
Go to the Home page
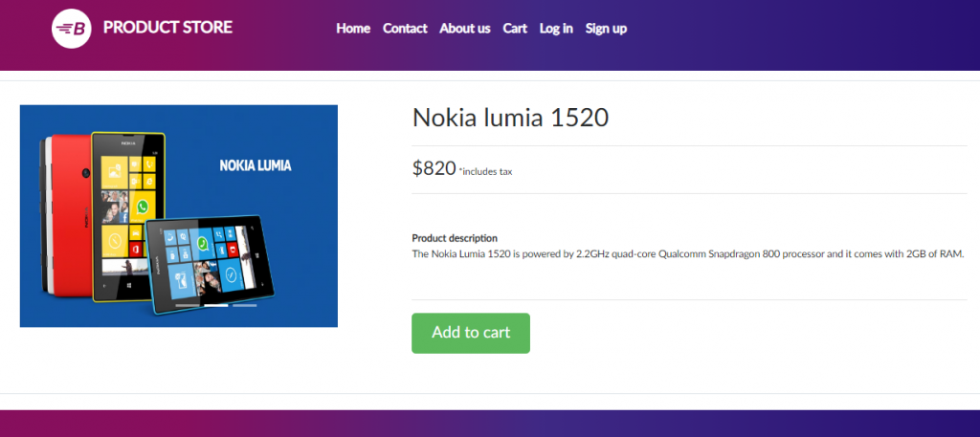[353, 29]
